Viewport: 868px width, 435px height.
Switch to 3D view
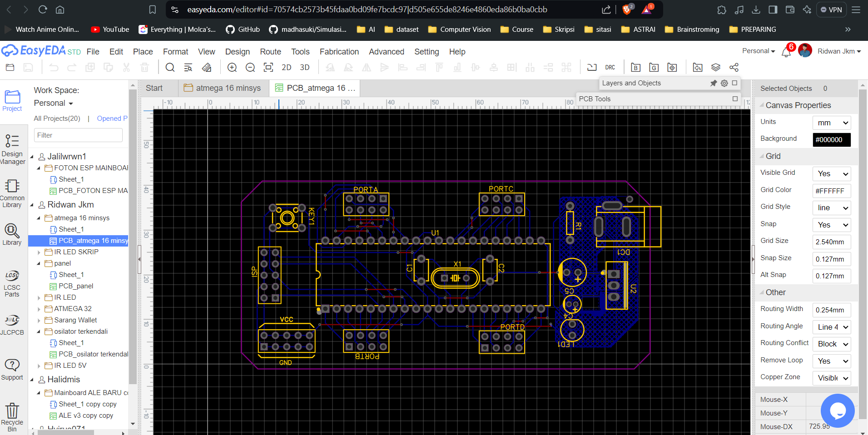[x=304, y=68]
